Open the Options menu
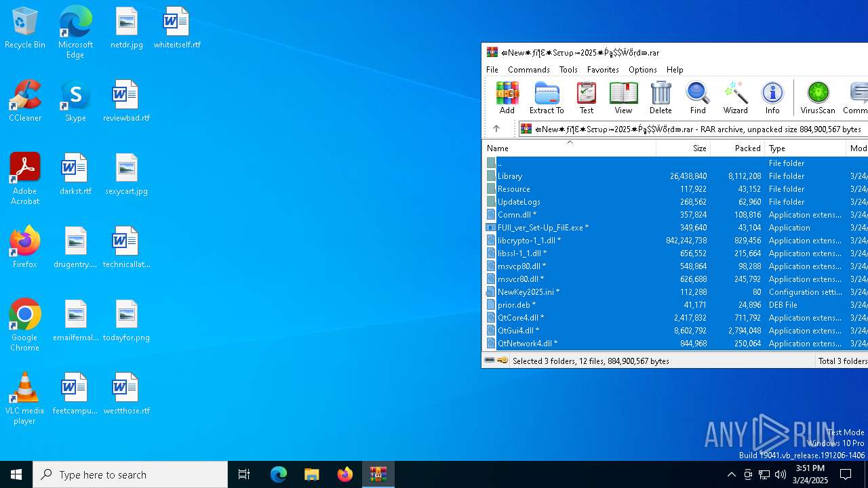Image resolution: width=868 pixels, height=488 pixels. 642,70
